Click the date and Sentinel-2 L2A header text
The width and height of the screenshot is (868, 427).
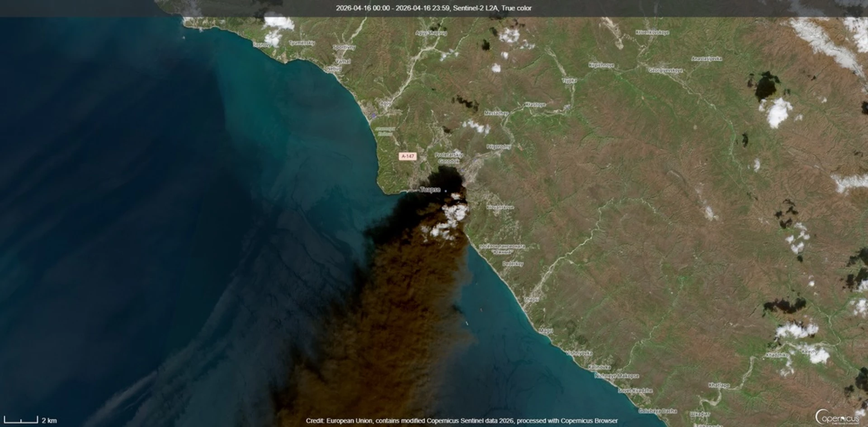point(434,8)
